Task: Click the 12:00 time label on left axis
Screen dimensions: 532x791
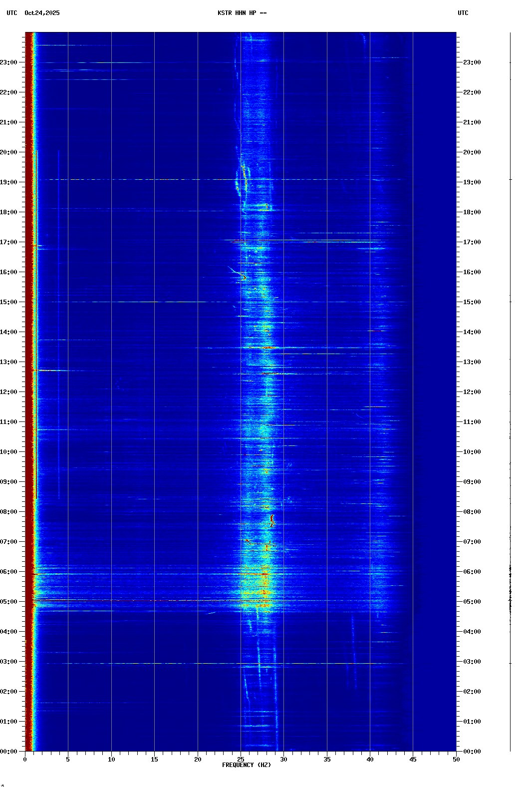Action: pyautogui.click(x=9, y=392)
